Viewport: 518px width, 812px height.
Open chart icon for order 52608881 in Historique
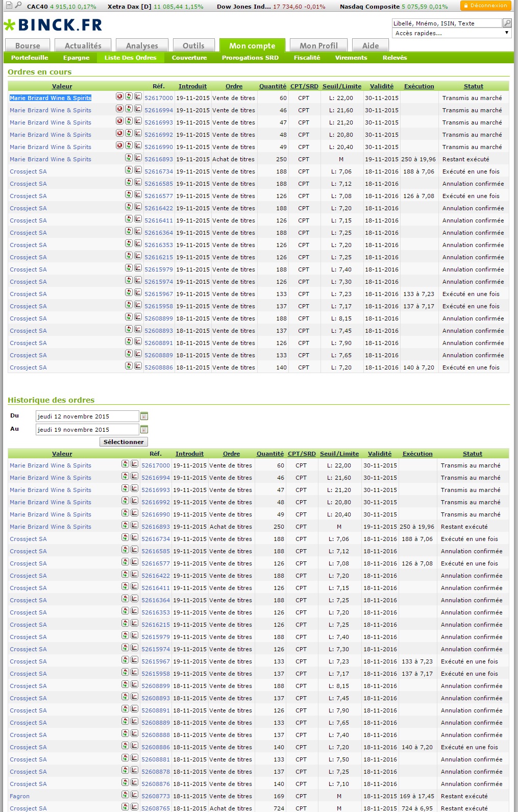tap(134, 758)
